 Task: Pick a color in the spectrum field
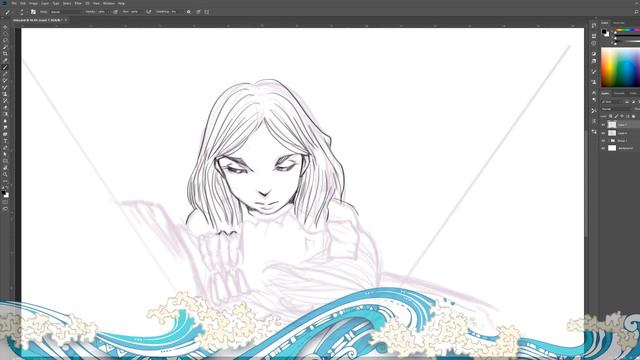click(620, 67)
